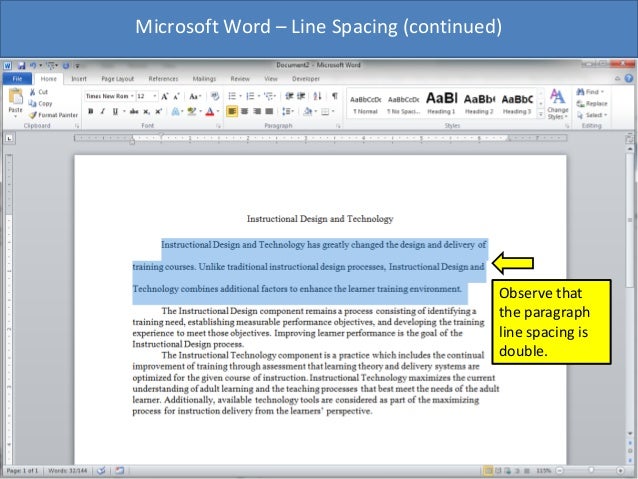Open the Change Case dropdown
The image size is (638, 479).
(195, 96)
